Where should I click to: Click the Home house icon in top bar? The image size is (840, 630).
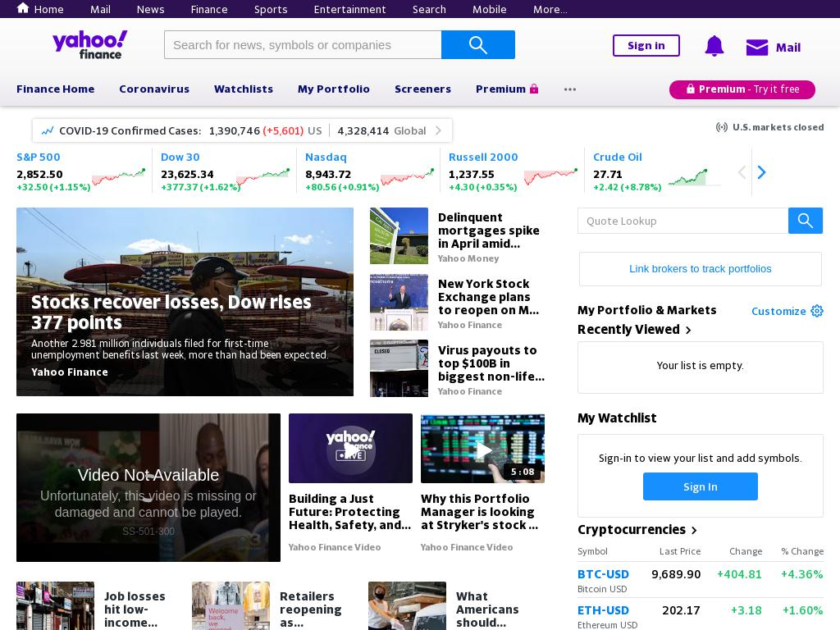point(23,8)
